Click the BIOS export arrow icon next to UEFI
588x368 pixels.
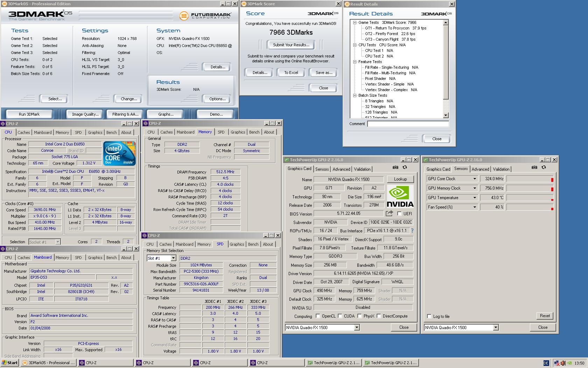pyautogui.click(x=389, y=213)
